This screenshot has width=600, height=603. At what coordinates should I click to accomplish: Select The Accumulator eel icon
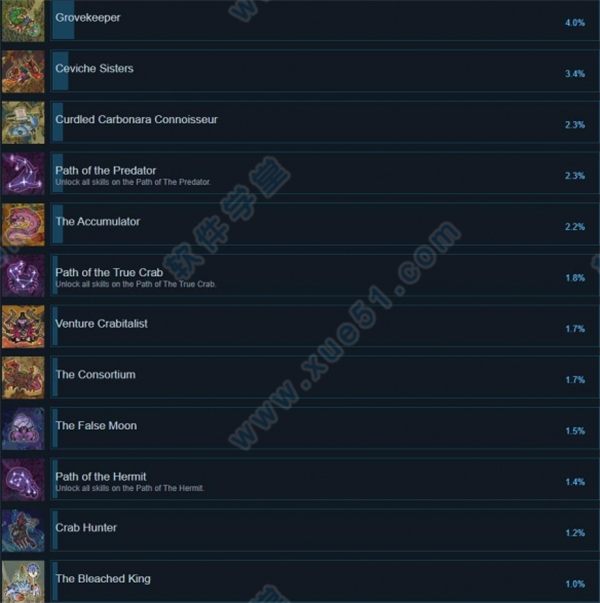(23, 225)
